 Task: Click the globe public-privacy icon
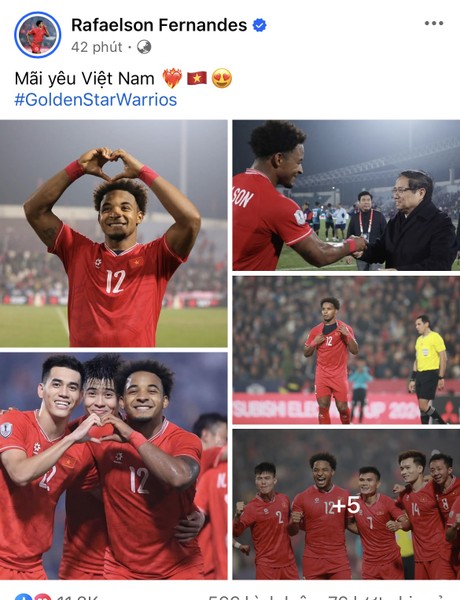click(x=144, y=47)
